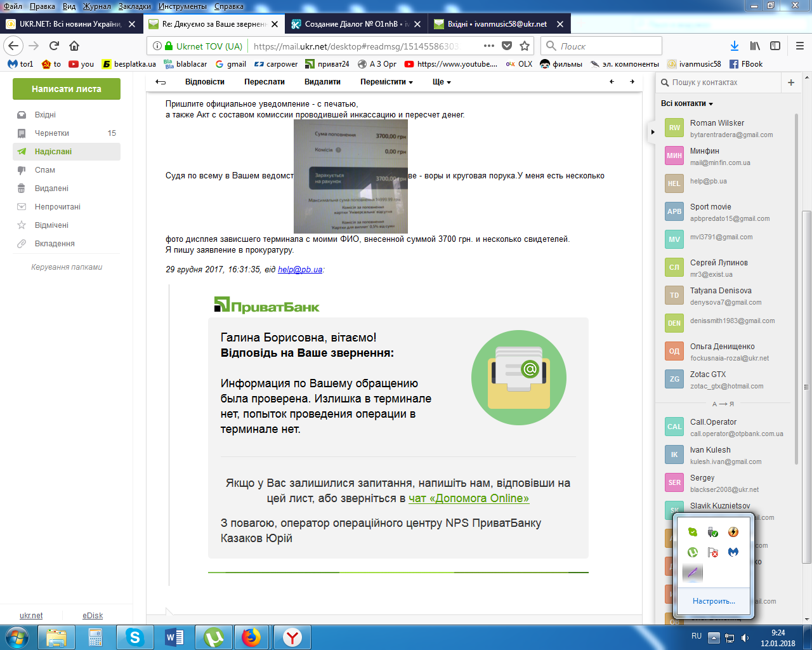This screenshot has width=812, height=650.
Task: Bookmark this page with the star icon
Action: (x=525, y=46)
